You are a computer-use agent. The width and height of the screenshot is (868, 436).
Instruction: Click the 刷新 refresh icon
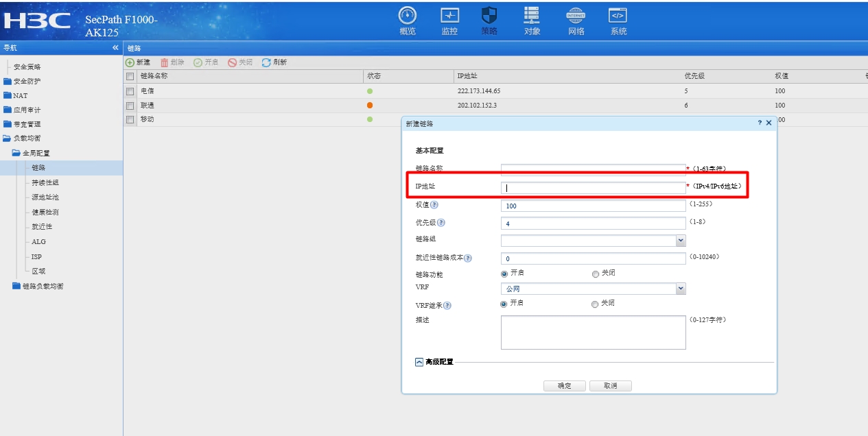[x=266, y=62]
